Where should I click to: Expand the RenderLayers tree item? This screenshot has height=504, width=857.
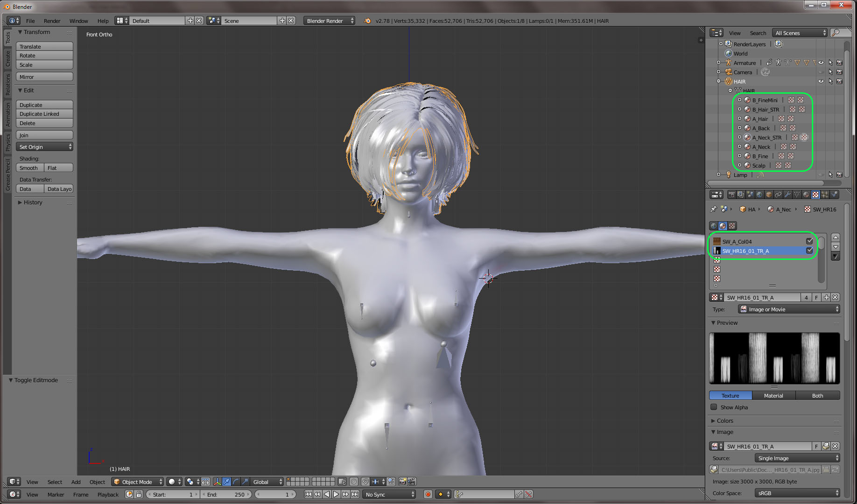[721, 44]
